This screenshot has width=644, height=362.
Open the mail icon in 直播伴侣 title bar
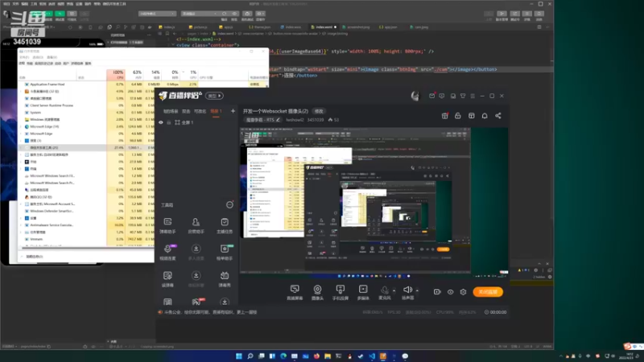431,96
